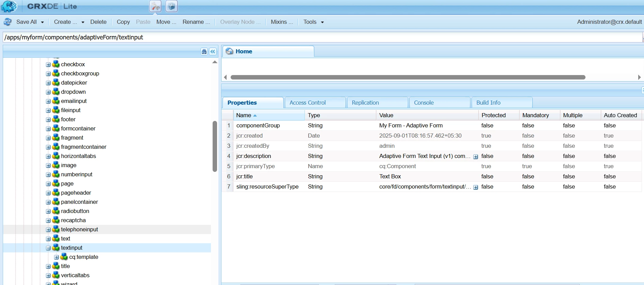Click the Save All button
Viewport: 644px width, 285px height.
click(27, 22)
